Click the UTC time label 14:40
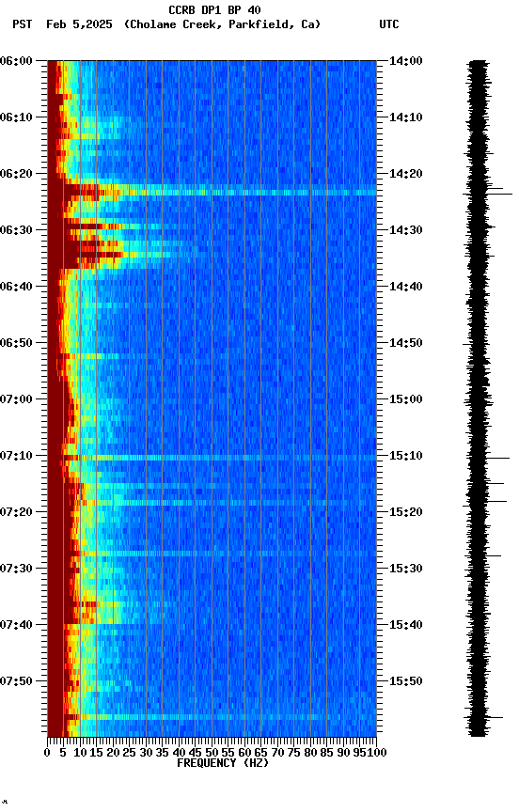 click(x=406, y=287)
